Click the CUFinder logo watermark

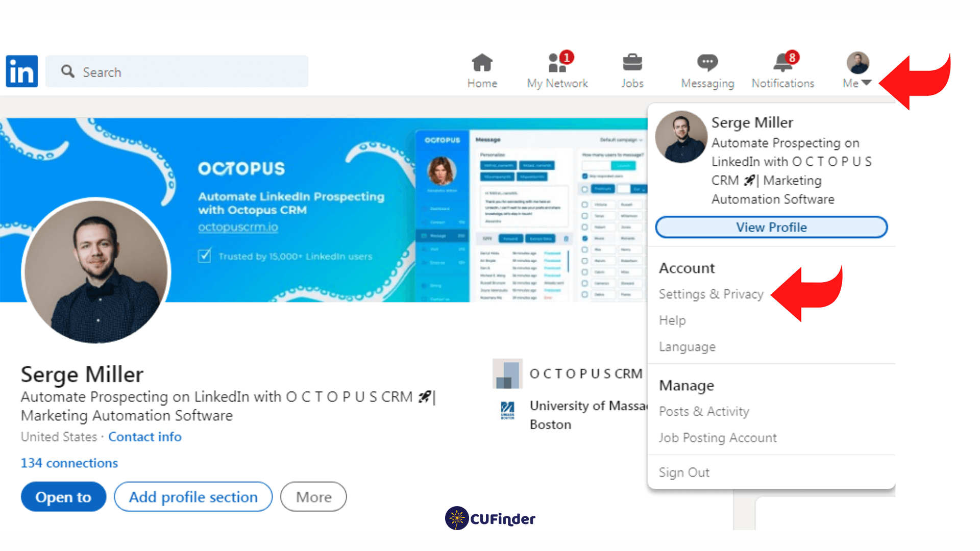coord(489,519)
